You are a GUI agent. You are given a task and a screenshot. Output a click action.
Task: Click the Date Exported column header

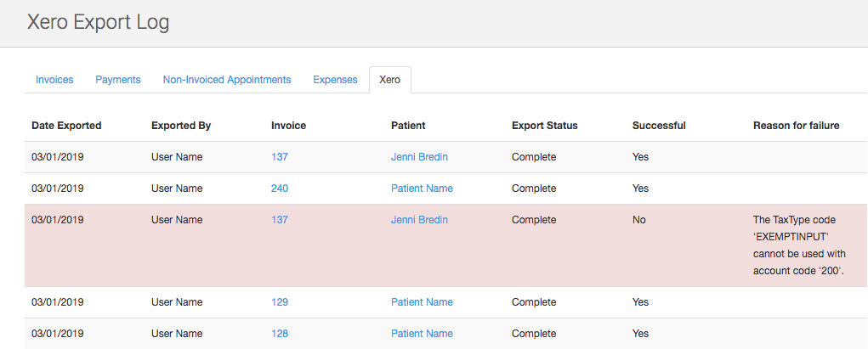[x=66, y=126]
